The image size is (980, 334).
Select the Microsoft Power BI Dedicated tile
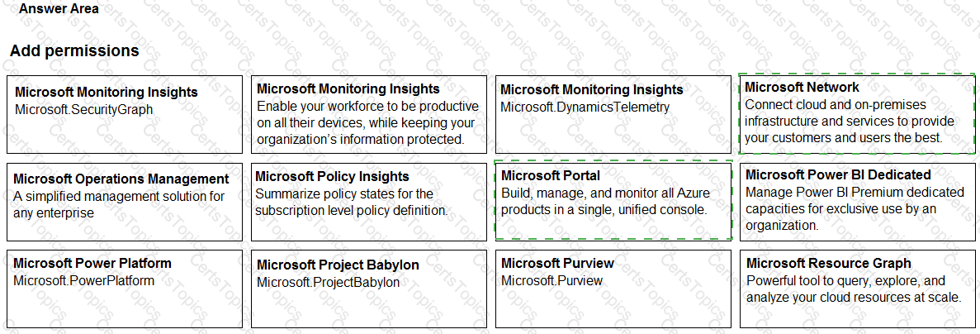[x=858, y=202]
